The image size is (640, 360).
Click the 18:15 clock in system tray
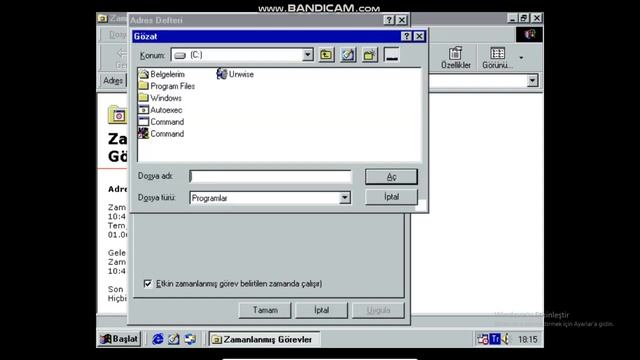527,339
